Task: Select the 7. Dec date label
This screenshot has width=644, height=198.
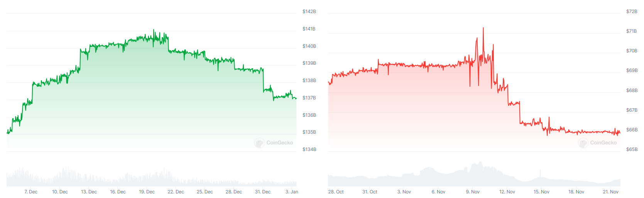Action: pos(31,192)
